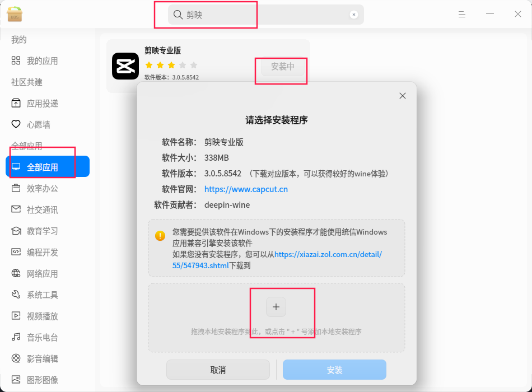Open the 心愿墙 page
This screenshot has height=392, width=532.
[48, 124]
